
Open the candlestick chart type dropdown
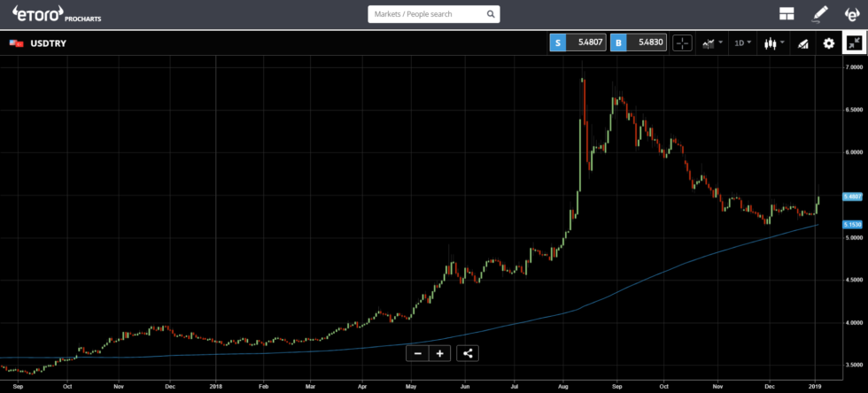(773, 42)
